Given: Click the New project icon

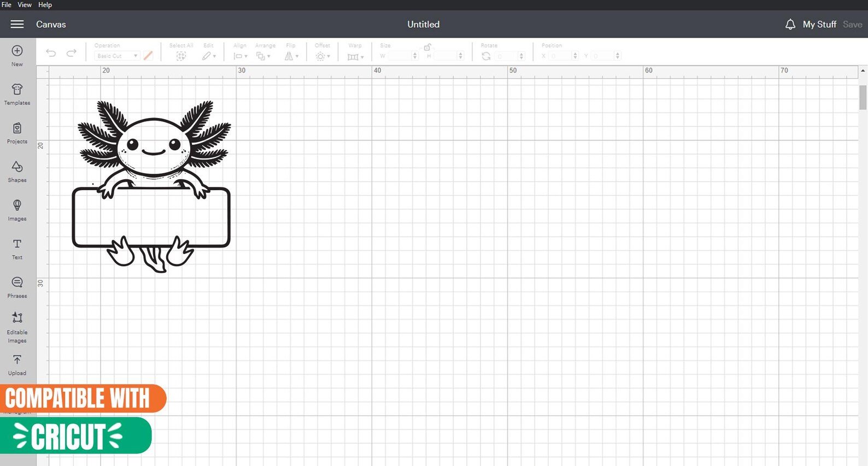Looking at the screenshot, I should tap(17, 51).
